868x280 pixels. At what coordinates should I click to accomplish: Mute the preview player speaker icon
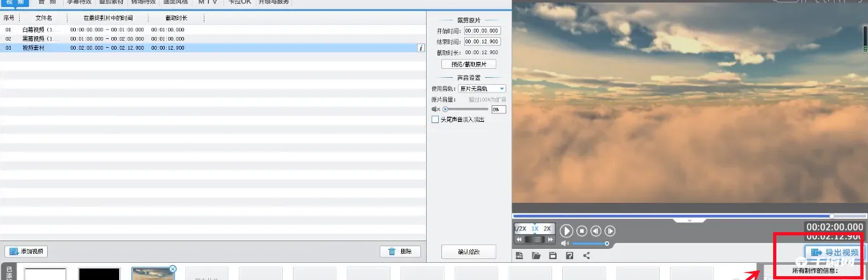click(565, 244)
